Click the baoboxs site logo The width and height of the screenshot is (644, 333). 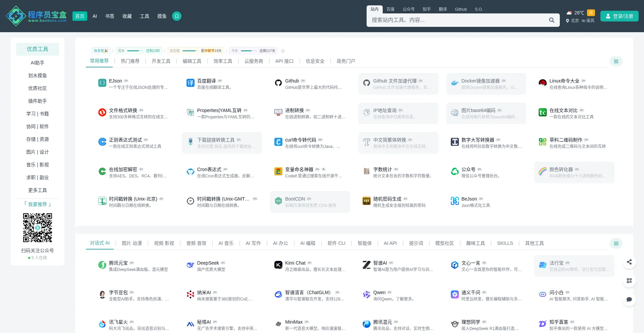[36, 16]
